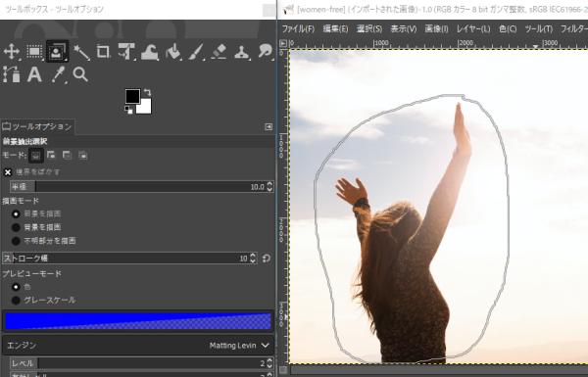Select the Unified Transform tool
The image size is (588, 377).
click(126, 52)
